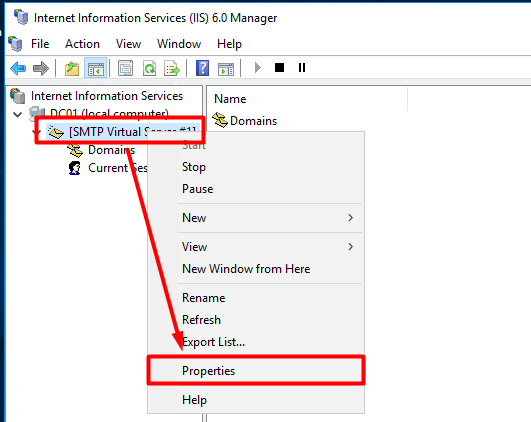Image resolution: width=531 pixels, height=422 pixels.
Task: Choose View in the context menu
Action: click(x=256, y=247)
